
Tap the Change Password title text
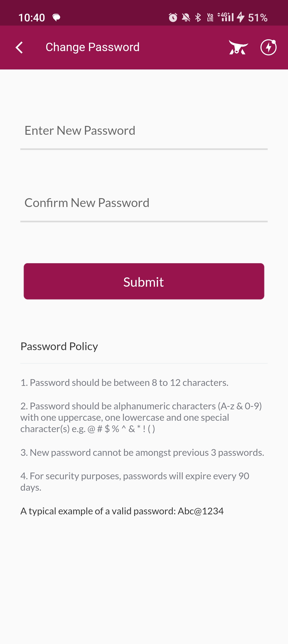(92, 47)
